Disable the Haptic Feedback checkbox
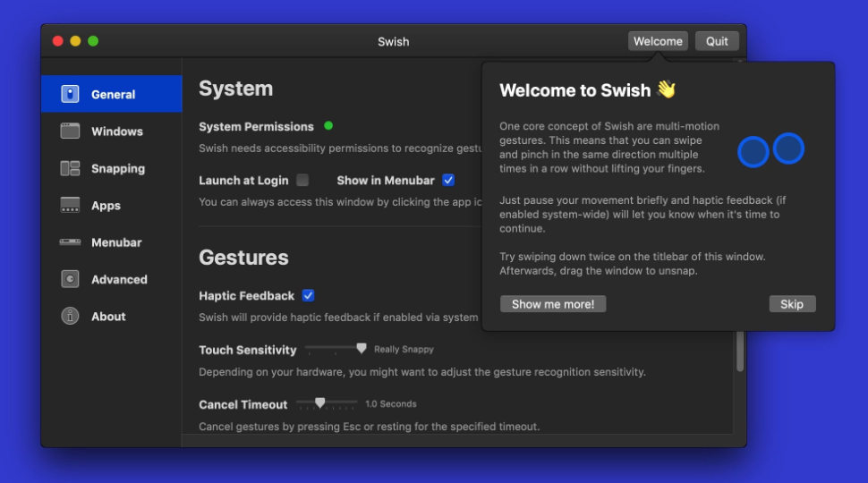 click(x=308, y=295)
